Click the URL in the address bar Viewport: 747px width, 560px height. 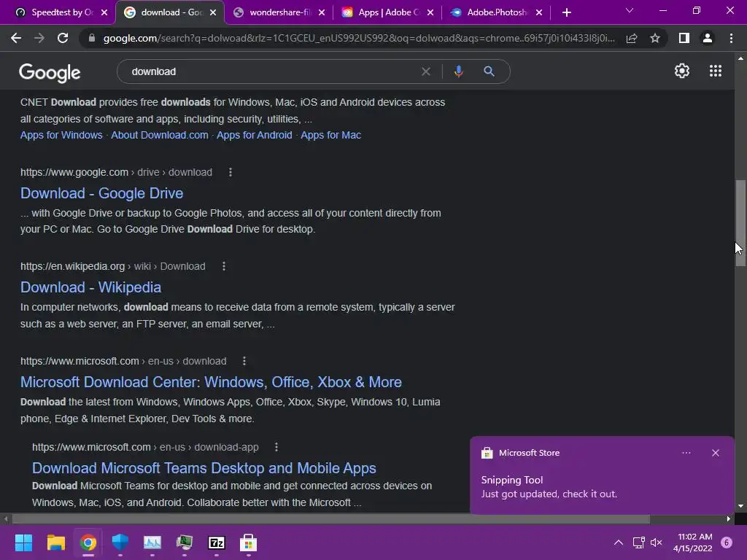pos(359,38)
